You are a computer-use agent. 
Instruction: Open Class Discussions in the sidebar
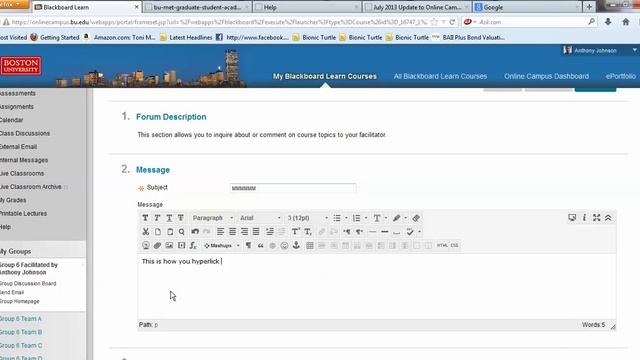(x=24, y=133)
